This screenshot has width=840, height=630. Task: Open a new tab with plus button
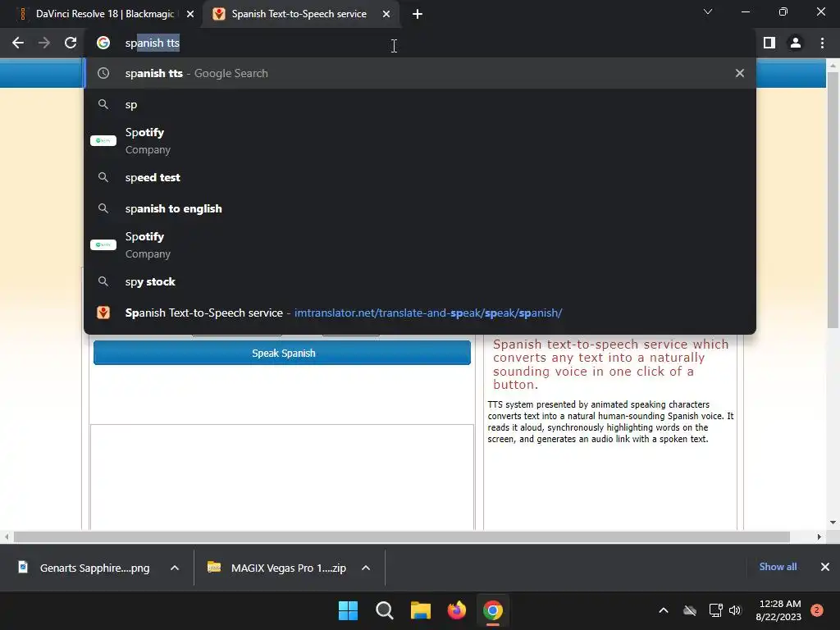point(418,14)
